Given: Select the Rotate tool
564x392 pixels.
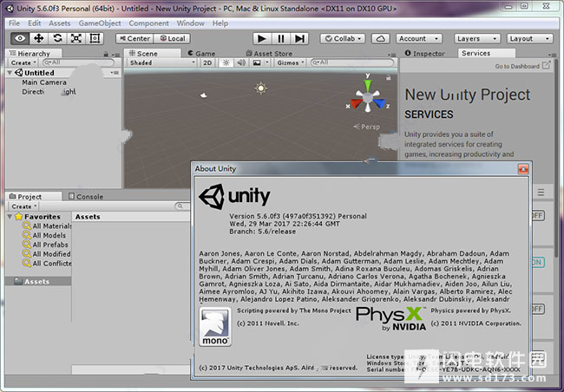Looking at the screenshot, I should click(57, 38).
